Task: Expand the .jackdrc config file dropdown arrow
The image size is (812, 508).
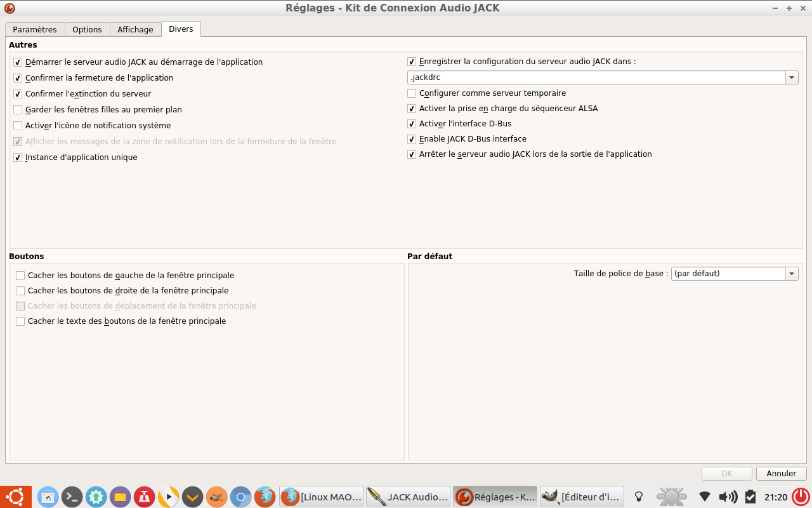Action: click(x=792, y=77)
